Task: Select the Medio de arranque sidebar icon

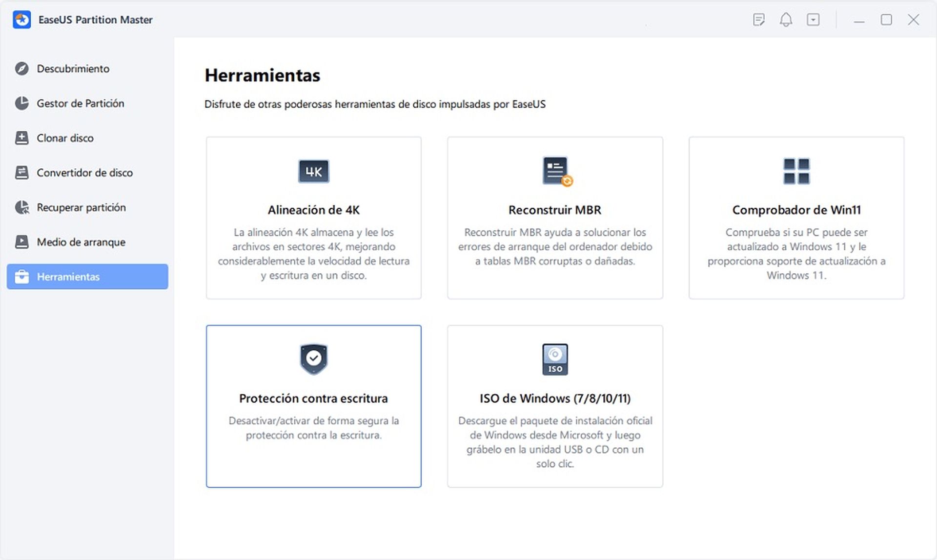Action: coord(20,242)
